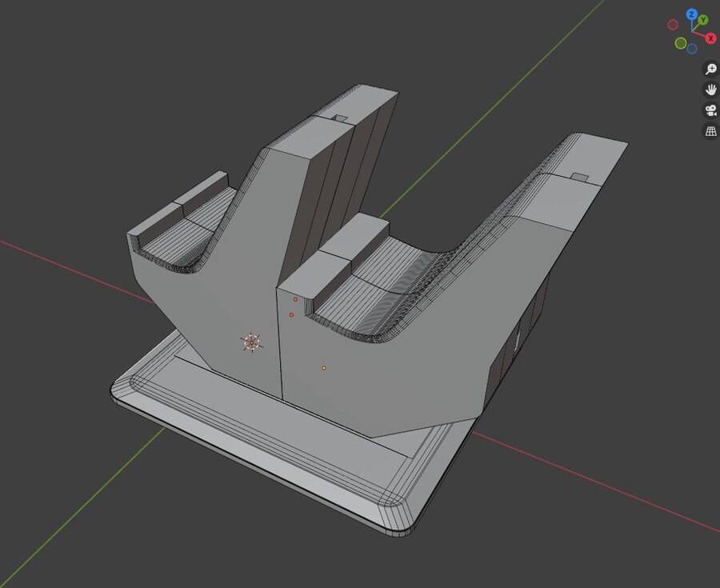720x588 pixels.
Task: Click the green Y axis on gizmo
Action: coord(703,20)
